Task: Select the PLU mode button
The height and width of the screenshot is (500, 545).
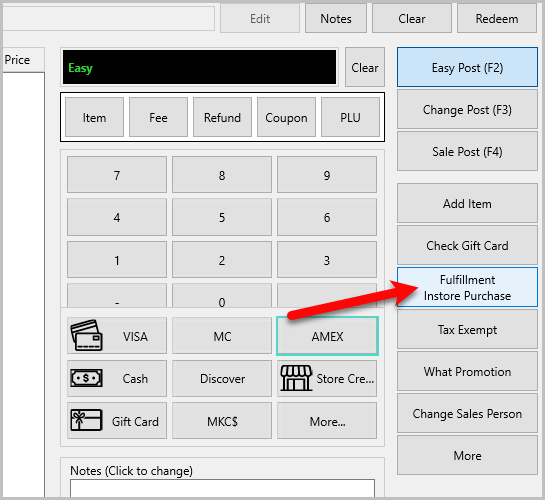Action: [x=350, y=117]
